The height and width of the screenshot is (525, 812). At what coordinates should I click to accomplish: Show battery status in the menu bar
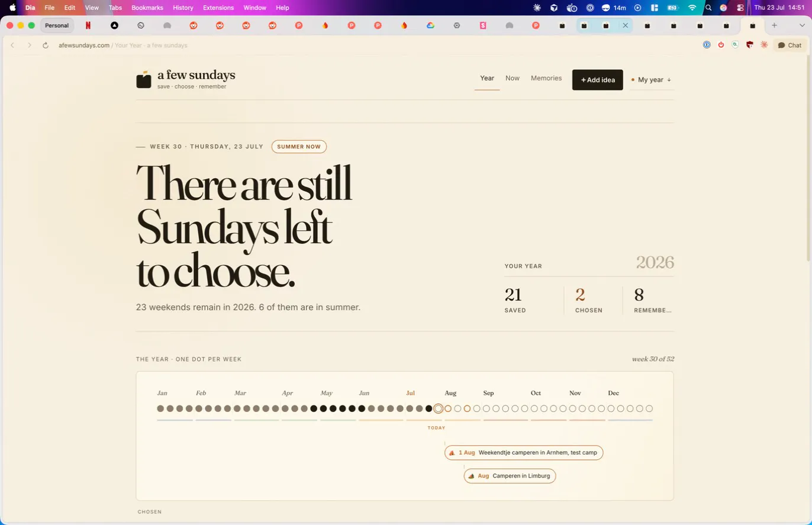(673, 8)
